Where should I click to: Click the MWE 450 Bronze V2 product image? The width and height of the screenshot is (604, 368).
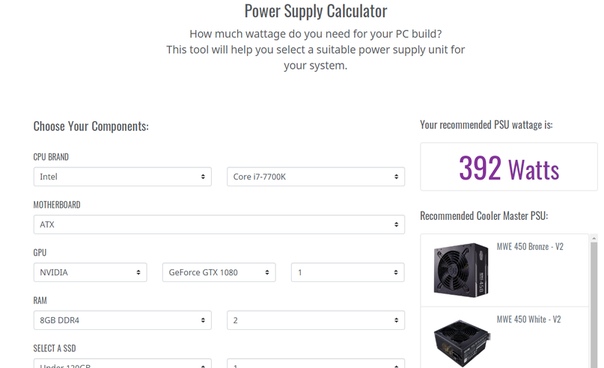coord(461,270)
